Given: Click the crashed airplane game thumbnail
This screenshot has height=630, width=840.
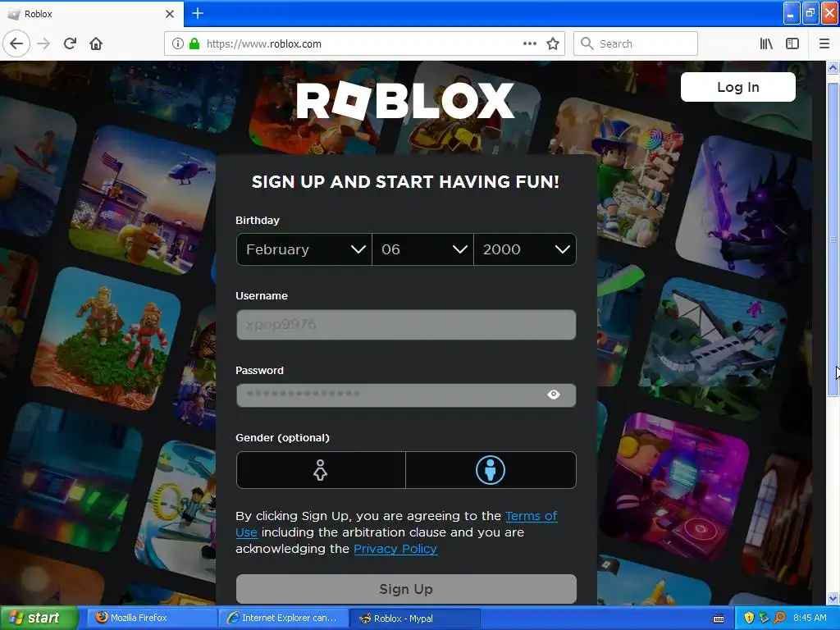Looking at the screenshot, I should pos(713,348).
